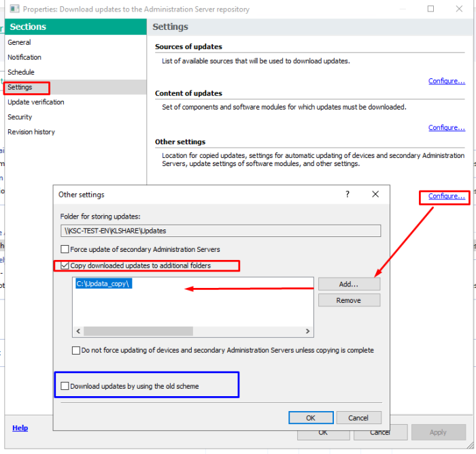Screen dimensions: 476x454
Task: Close the Other settings dialog
Action: click(x=375, y=194)
